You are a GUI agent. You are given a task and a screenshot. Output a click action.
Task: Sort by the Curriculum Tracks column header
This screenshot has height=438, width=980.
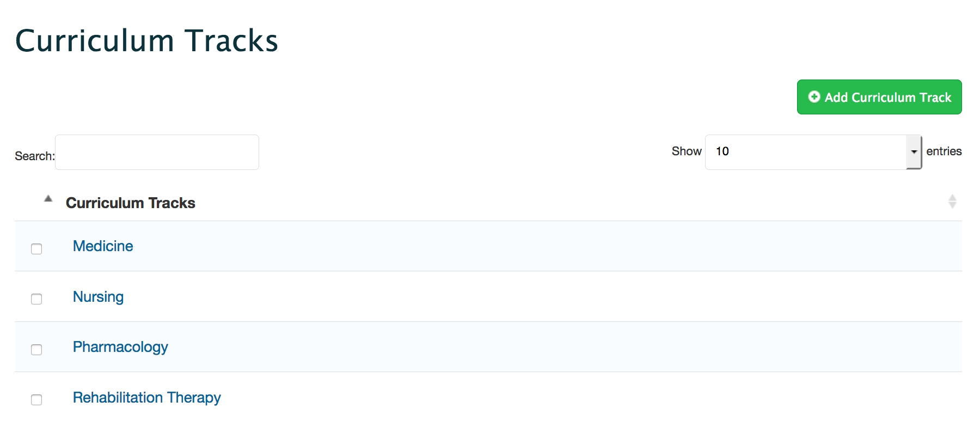tap(131, 203)
